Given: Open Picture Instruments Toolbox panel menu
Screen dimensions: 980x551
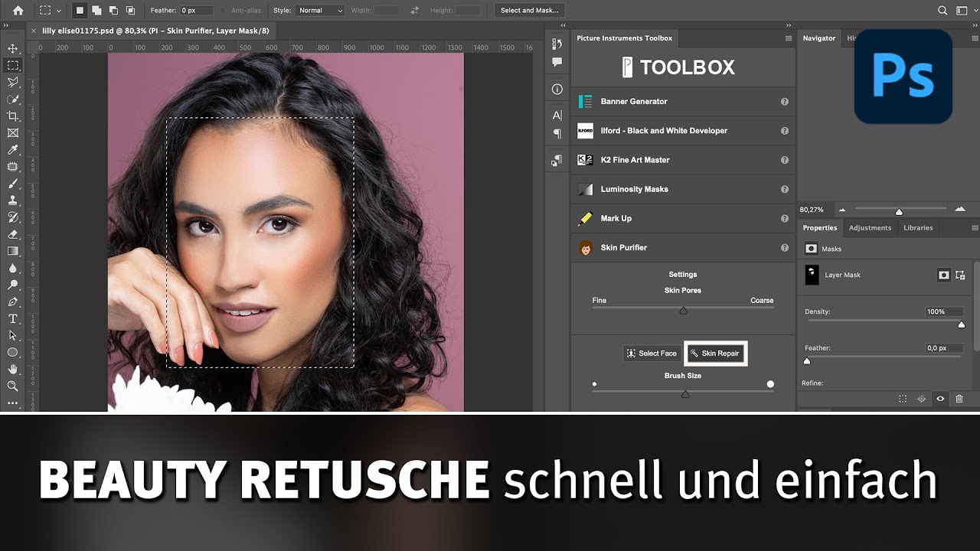Looking at the screenshot, I should point(789,38).
